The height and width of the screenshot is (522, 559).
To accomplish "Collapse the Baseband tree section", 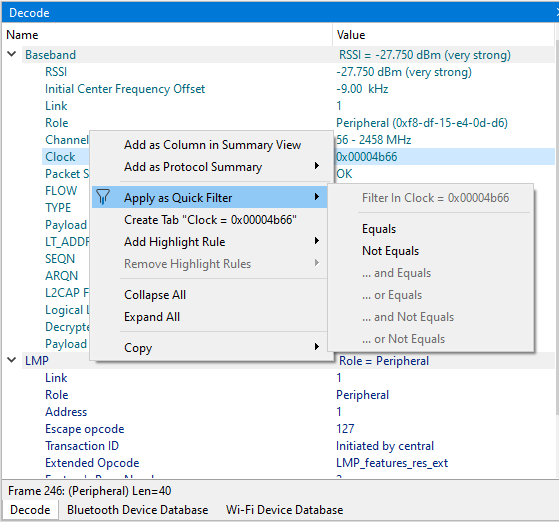I will pyautogui.click(x=12, y=54).
